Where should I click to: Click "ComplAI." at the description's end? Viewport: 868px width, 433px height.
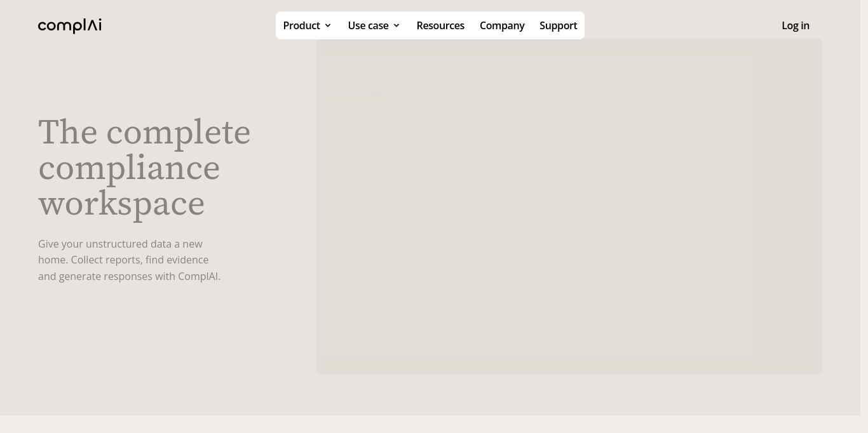[x=199, y=276]
